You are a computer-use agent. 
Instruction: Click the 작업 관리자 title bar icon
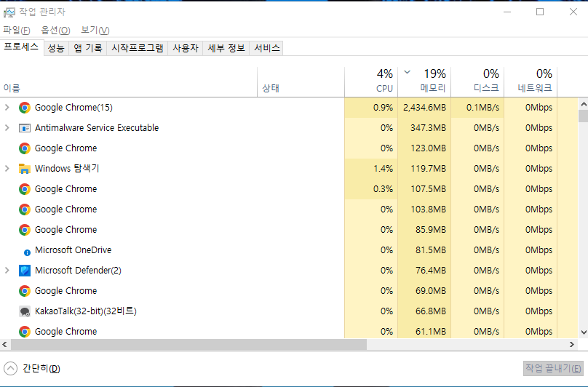pos(9,12)
